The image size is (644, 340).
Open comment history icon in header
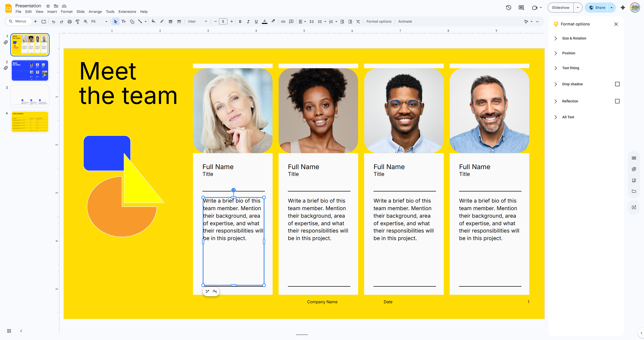click(521, 8)
